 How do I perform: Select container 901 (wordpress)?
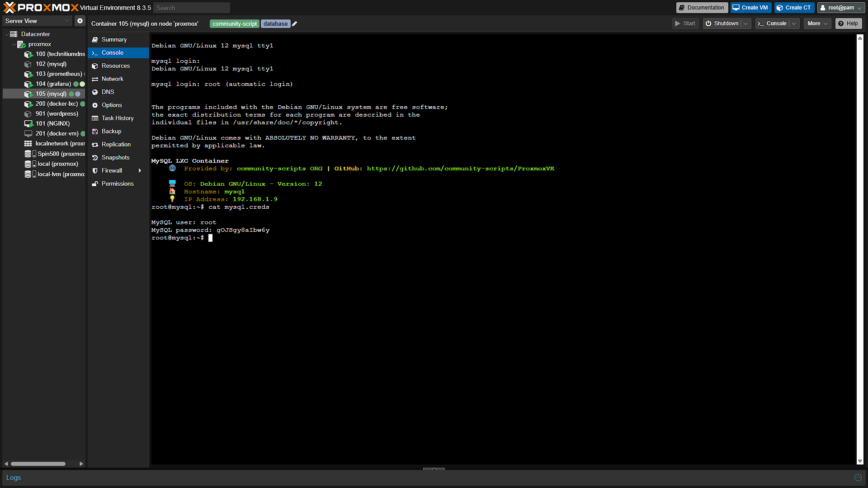pyautogui.click(x=52, y=114)
